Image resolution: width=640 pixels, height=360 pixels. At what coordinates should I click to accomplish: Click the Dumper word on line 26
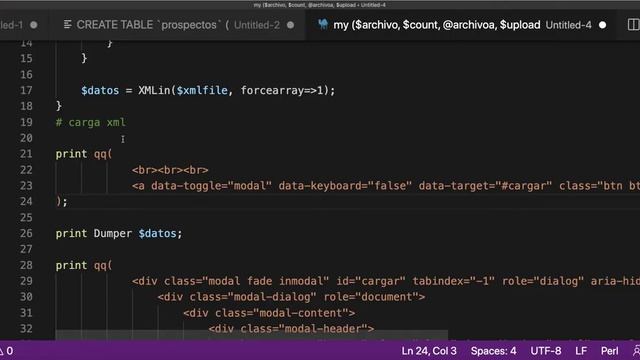[113, 233]
